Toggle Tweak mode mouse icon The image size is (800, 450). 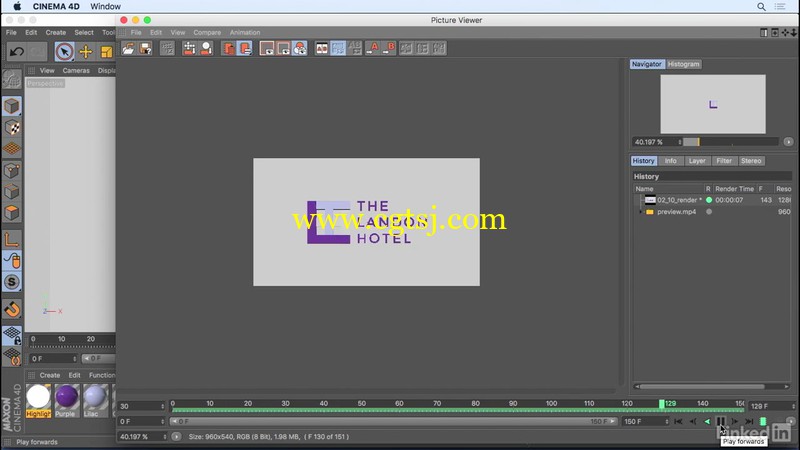(x=12, y=260)
